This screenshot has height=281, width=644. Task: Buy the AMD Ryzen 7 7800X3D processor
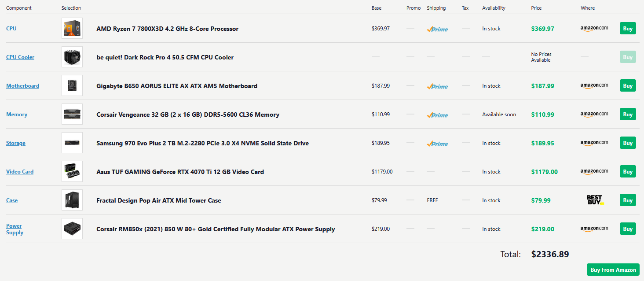tap(628, 29)
